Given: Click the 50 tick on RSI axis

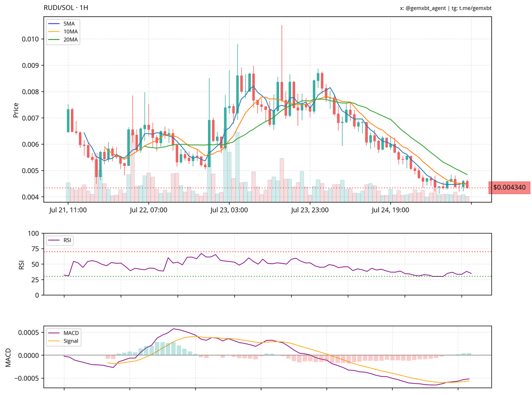Looking at the screenshot, I should 35,265.
